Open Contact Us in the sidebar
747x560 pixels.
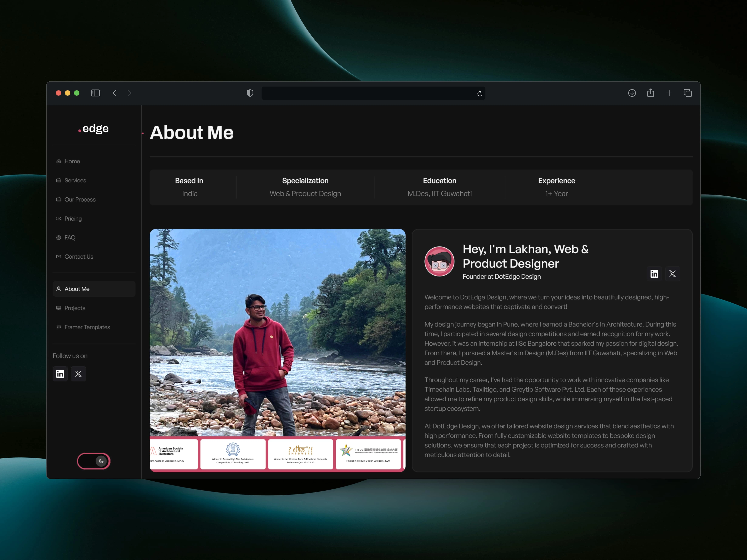tap(94, 257)
